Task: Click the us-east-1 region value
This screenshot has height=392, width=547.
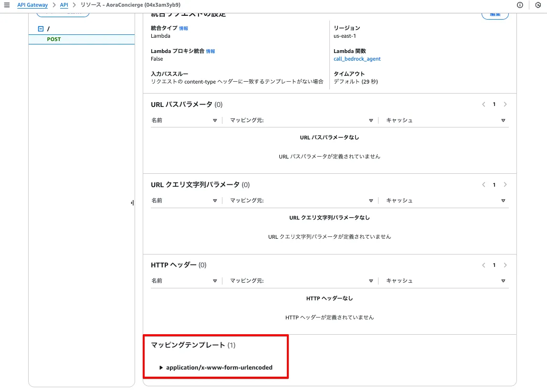Action: (x=345, y=36)
